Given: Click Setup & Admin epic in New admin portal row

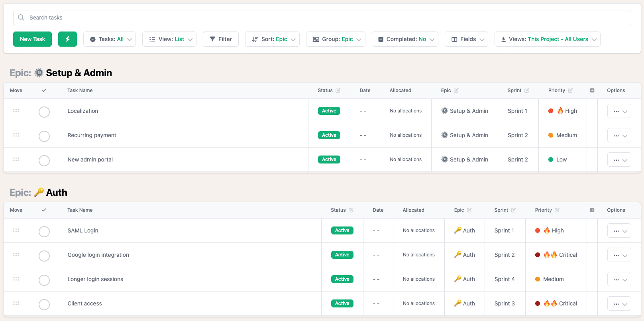Looking at the screenshot, I should pos(465,160).
